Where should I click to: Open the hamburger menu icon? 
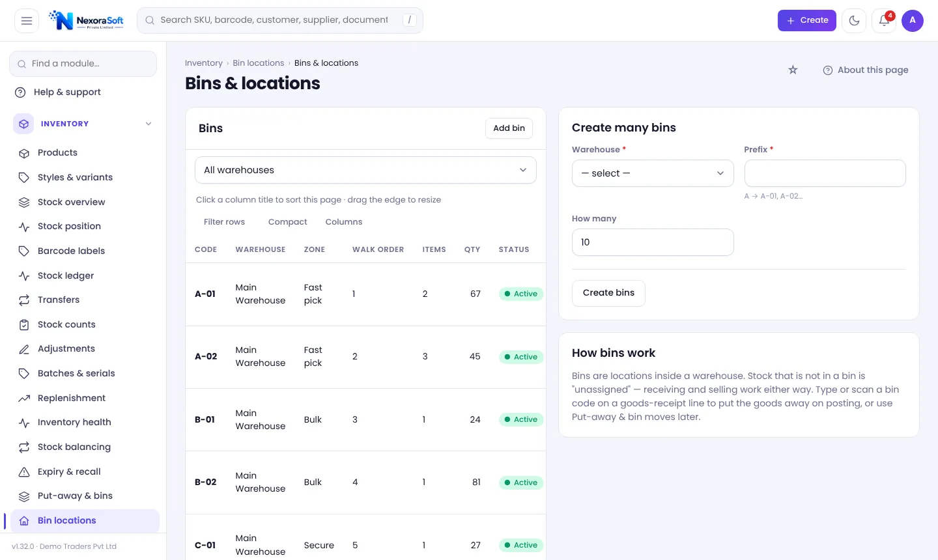tap(27, 21)
